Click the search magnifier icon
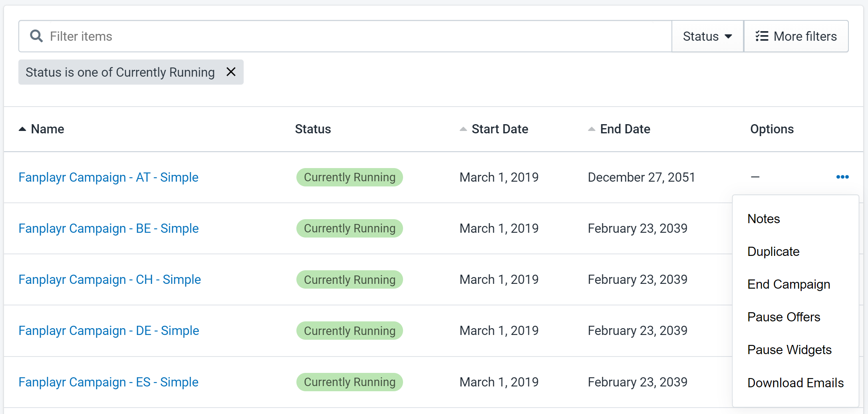868x414 pixels. pyautogui.click(x=36, y=36)
